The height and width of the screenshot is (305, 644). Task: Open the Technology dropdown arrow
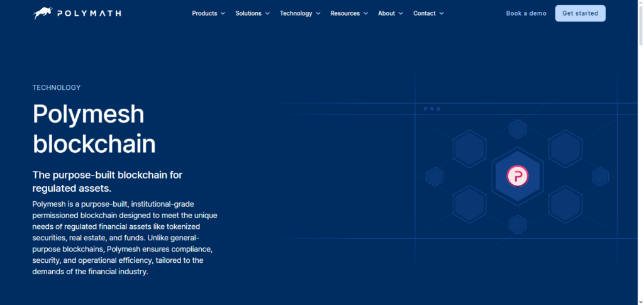318,13
